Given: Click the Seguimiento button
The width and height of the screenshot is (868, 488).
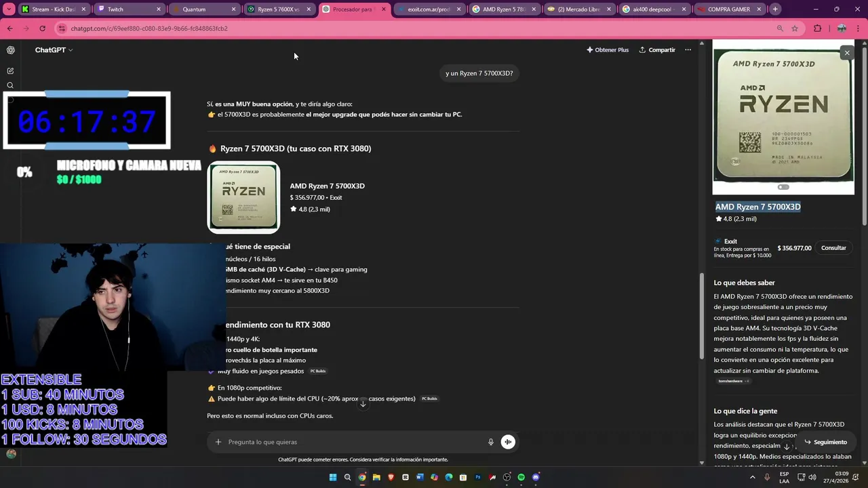Looking at the screenshot, I should tap(825, 442).
